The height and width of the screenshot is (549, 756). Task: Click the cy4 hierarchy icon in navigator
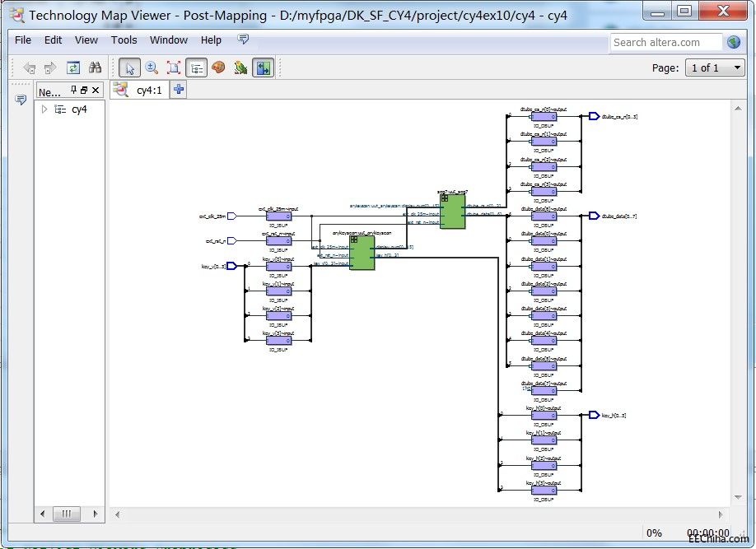pos(60,109)
